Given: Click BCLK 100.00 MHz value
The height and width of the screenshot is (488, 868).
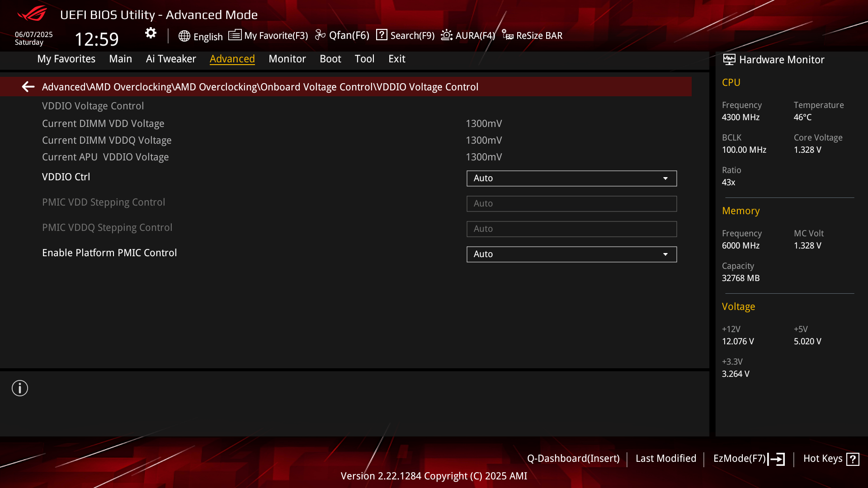Looking at the screenshot, I should (x=744, y=150).
